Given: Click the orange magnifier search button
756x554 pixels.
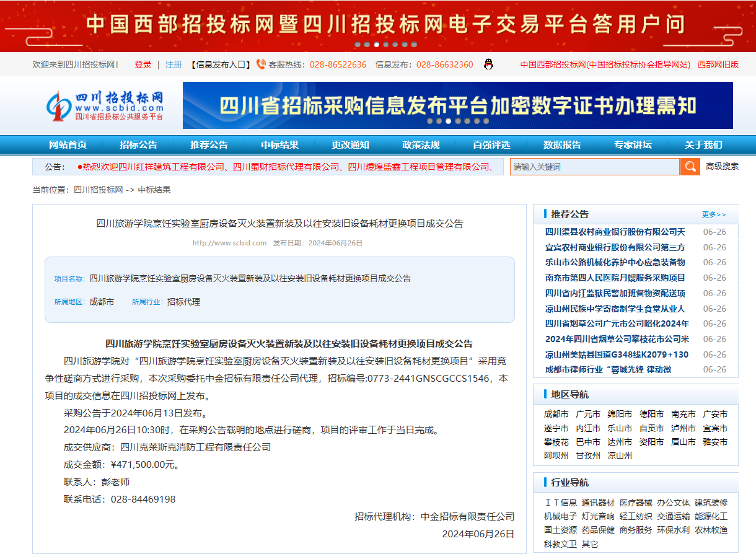Looking at the screenshot, I should pos(690,167).
